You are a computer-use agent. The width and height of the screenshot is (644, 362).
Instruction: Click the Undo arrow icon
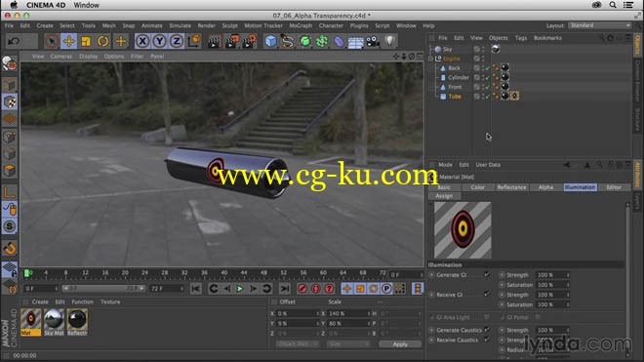[x=14, y=41]
